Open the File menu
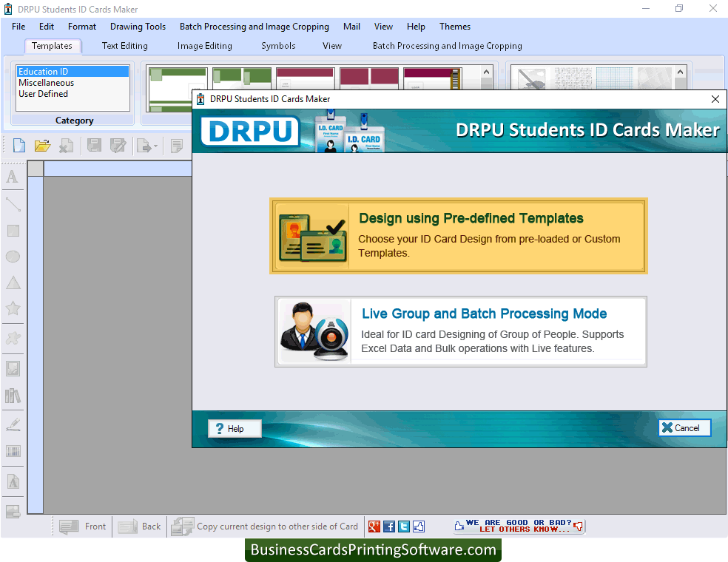The width and height of the screenshot is (728, 562). (18, 27)
